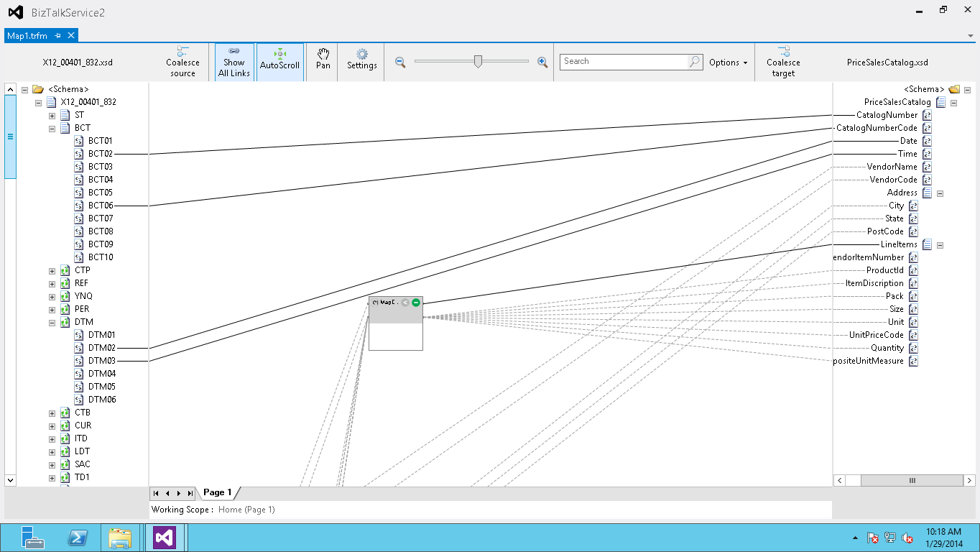
Task: Go to next page arrow
Action: (178, 493)
